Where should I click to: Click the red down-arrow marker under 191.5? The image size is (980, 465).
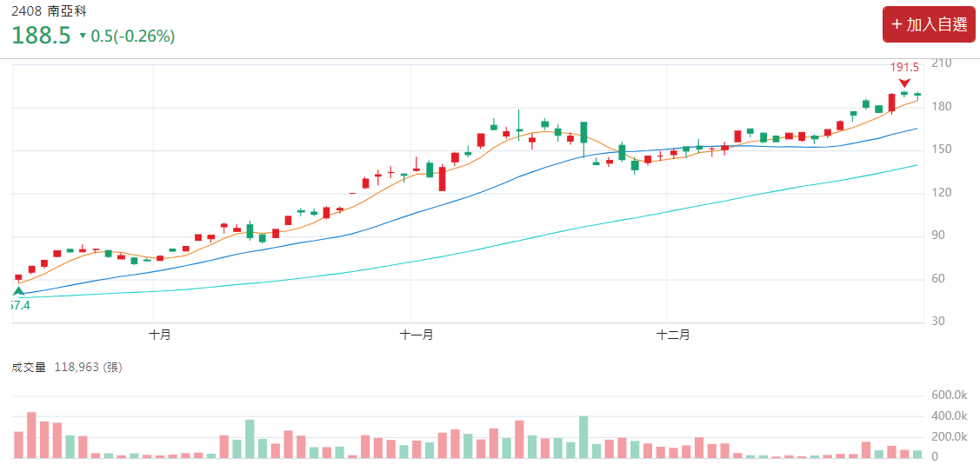904,83
